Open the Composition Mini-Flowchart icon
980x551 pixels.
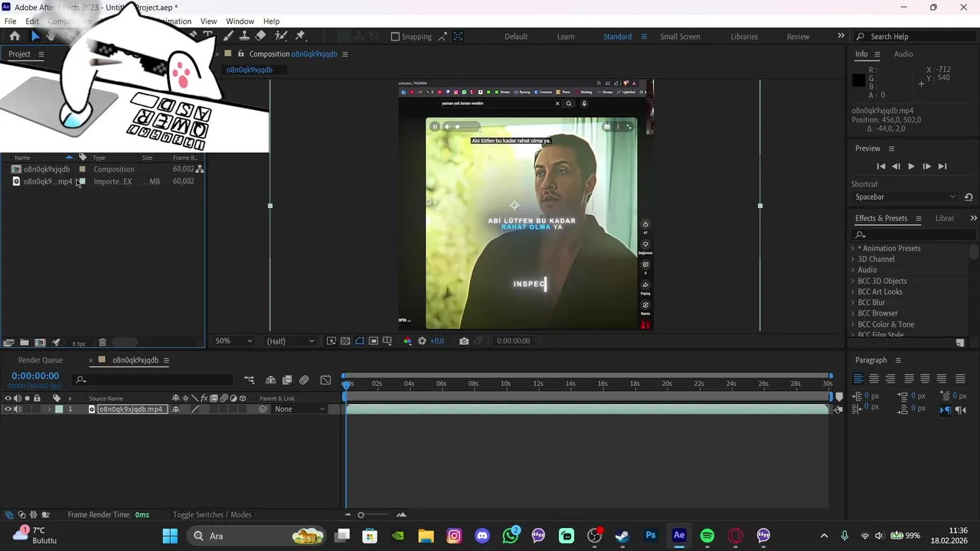249,380
